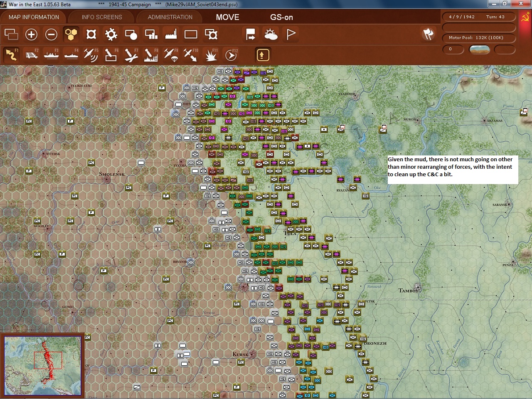The image size is (532, 399).
Task: Select F7 bomb airfield mode
Action: 131,55
